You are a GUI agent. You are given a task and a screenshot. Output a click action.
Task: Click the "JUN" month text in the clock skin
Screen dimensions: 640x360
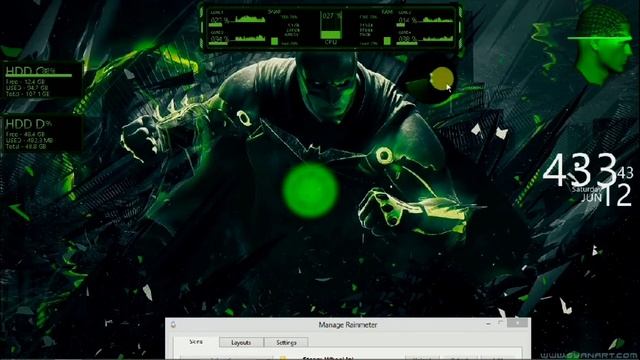point(591,198)
